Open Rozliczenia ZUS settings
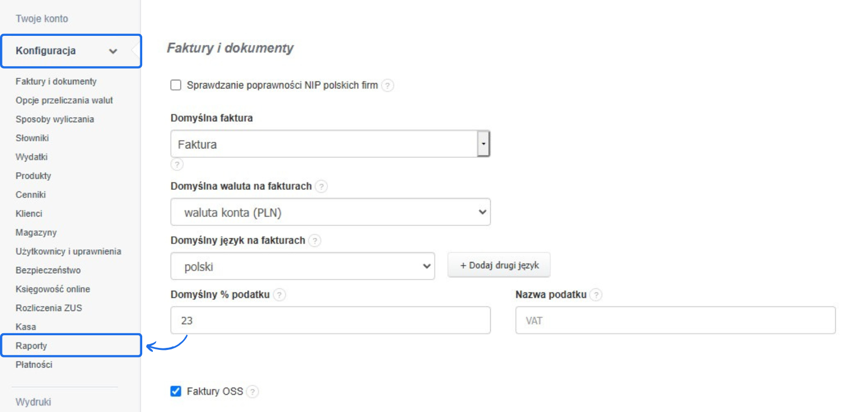 (48, 308)
